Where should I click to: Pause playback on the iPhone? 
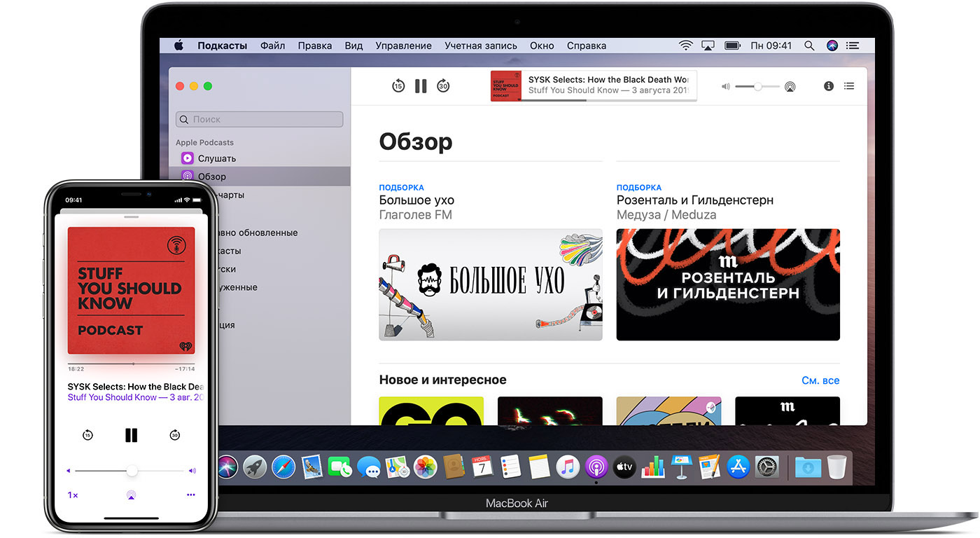(131, 435)
